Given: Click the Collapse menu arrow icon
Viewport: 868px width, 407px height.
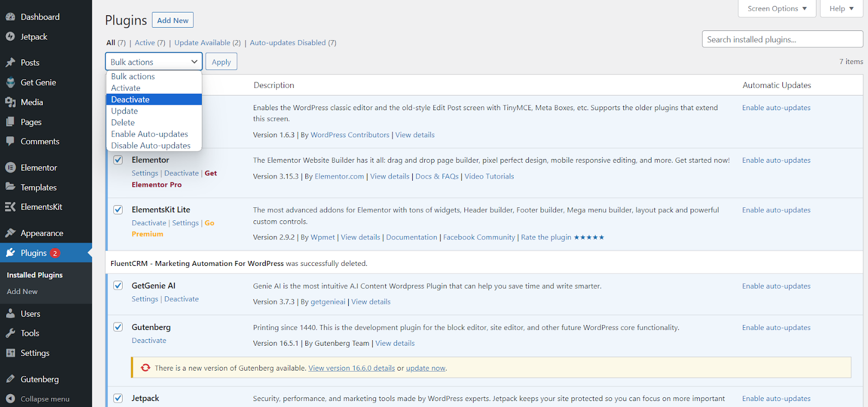Looking at the screenshot, I should [x=10, y=399].
